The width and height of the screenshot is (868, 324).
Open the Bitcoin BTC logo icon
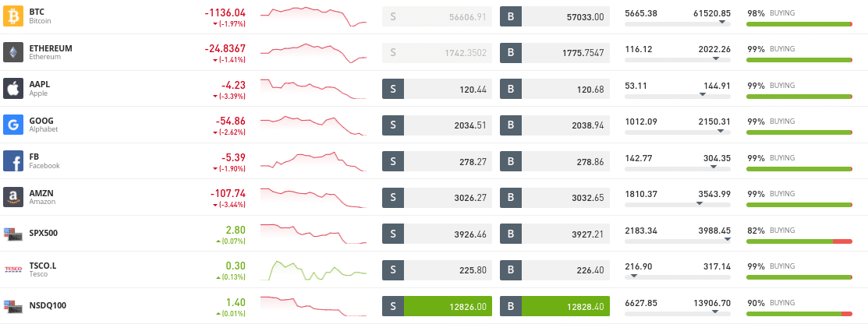[x=13, y=16]
